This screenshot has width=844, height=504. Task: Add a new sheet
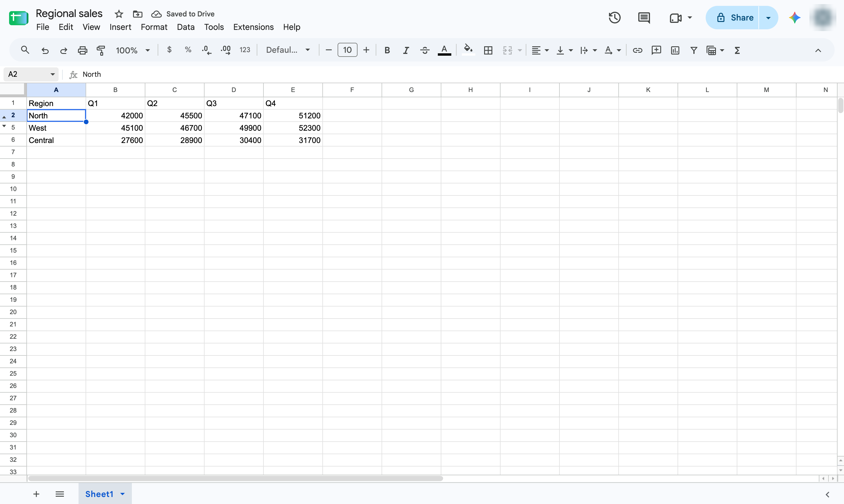point(36,494)
